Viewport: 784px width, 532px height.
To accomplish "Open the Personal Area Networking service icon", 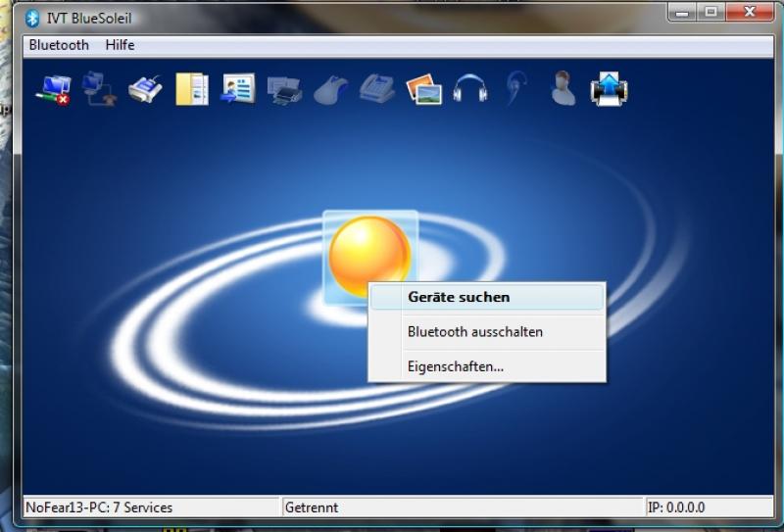I will coord(54,89).
